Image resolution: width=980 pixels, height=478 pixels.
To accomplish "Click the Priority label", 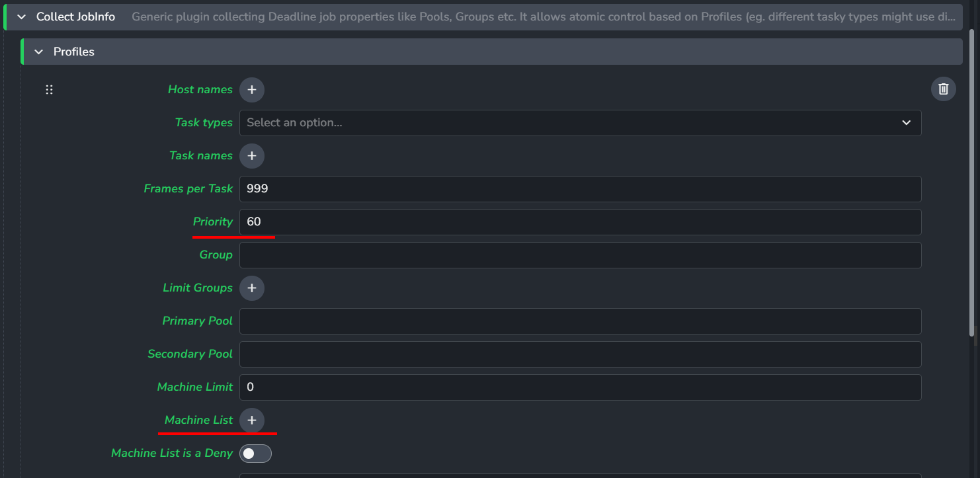I will coord(213,221).
